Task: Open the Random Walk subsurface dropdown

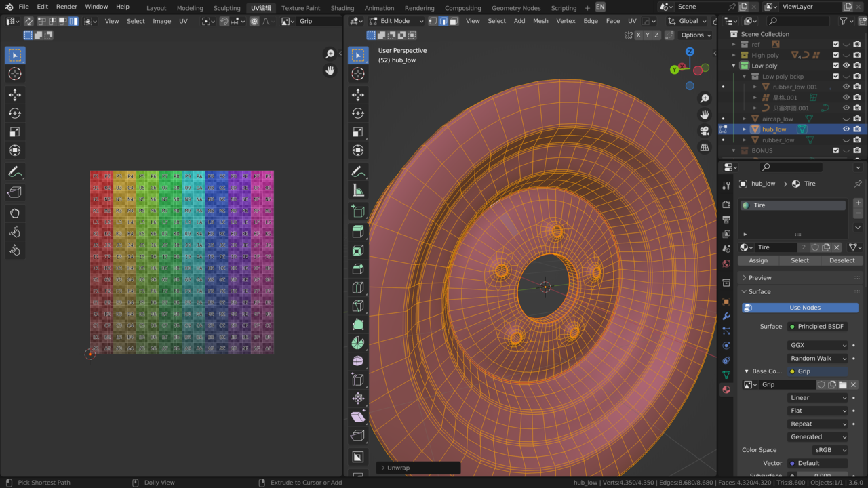Action: (x=818, y=359)
